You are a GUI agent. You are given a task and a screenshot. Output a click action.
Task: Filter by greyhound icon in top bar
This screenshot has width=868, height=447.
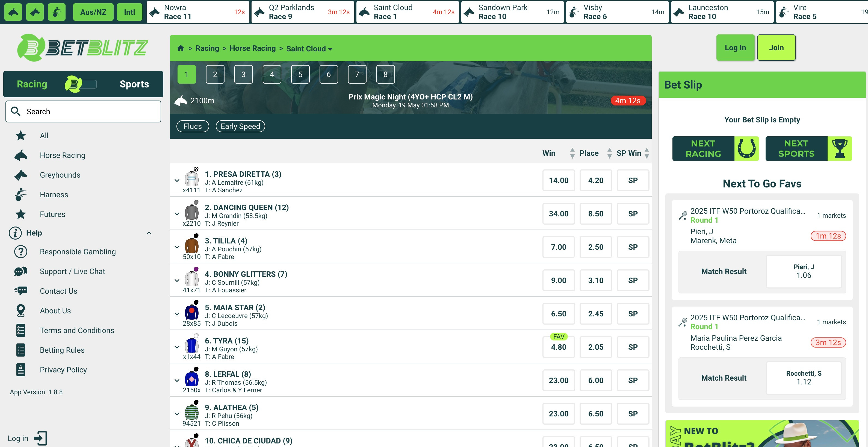35,12
